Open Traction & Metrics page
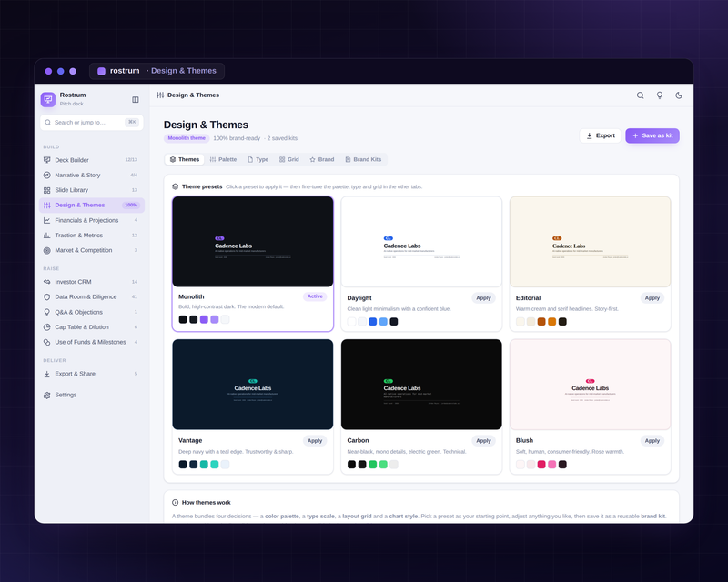This screenshot has height=582, width=728. tap(92, 236)
